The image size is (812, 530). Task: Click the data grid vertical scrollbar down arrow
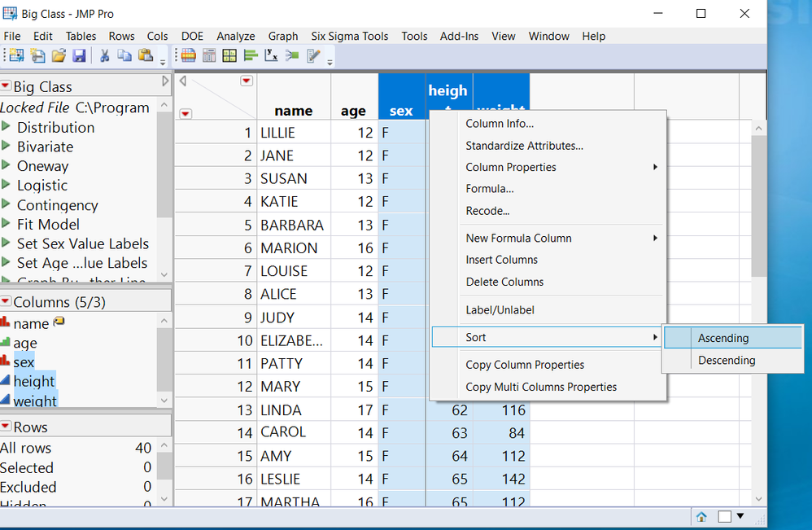(x=758, y=498)
